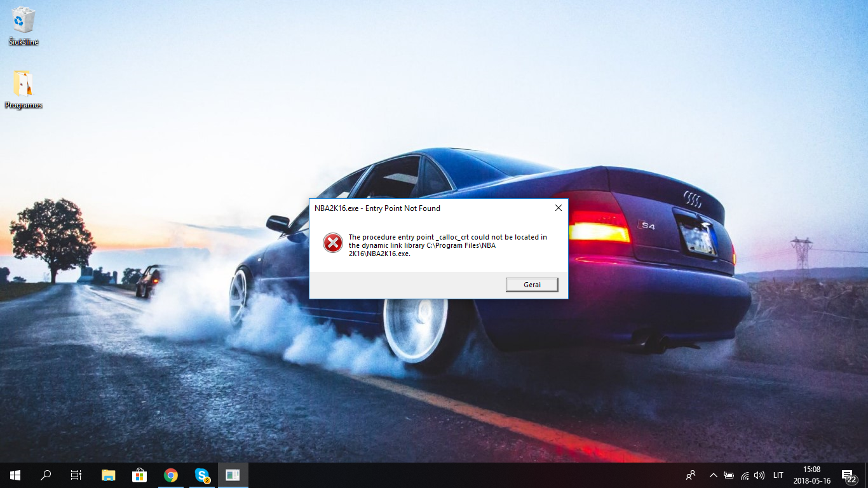This screenshot has width=868, height=488.
Task: Open Action Center with 22 notifications
Action: 848,475
